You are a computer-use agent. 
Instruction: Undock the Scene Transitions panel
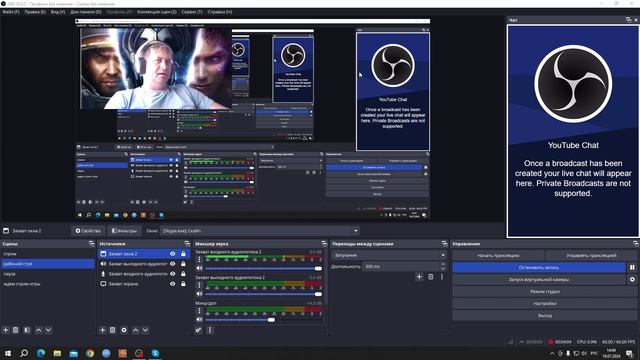point(444,244)
